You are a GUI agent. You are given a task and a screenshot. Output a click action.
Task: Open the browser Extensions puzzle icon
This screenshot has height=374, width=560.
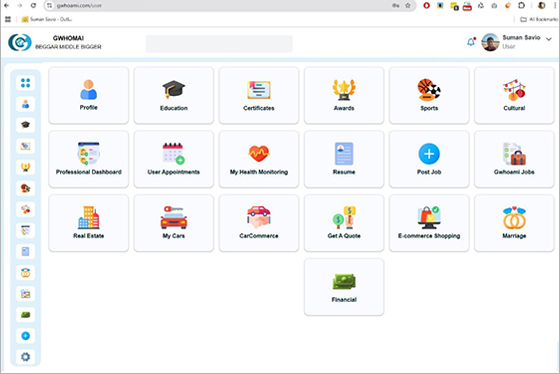click(x=521, y=5)
